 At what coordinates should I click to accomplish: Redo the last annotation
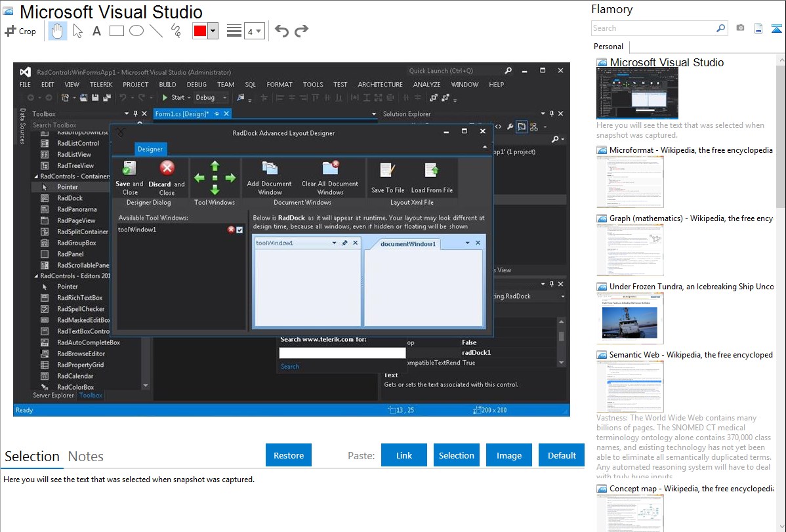pyautogui.click(x=301, y=31)
